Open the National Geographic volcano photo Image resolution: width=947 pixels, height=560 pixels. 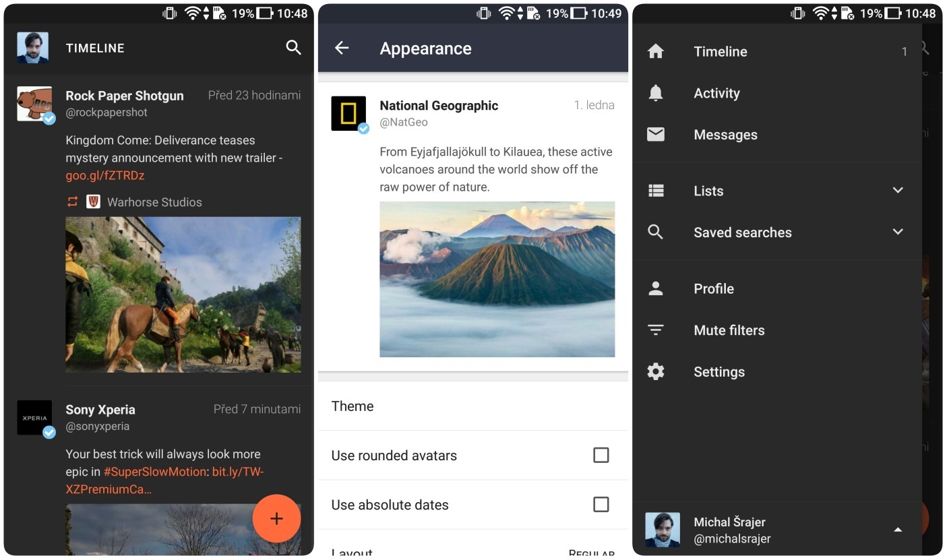tap(497, 279)
